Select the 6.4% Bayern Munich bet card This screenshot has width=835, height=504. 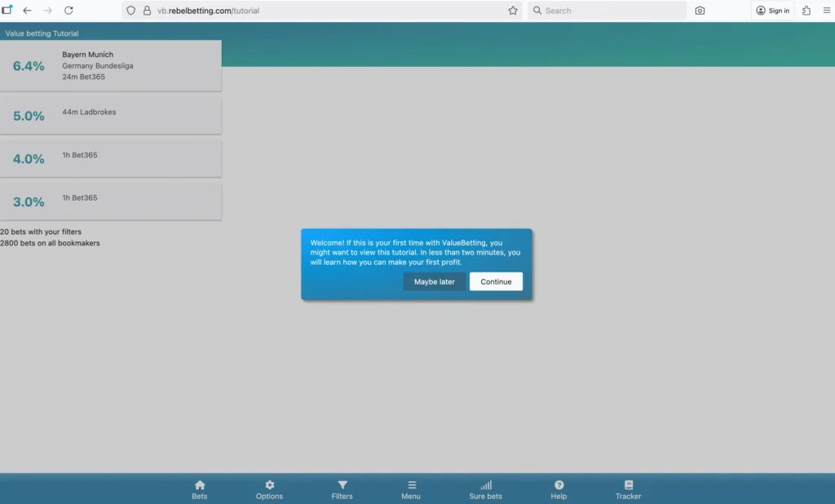(x=111, y=65)
